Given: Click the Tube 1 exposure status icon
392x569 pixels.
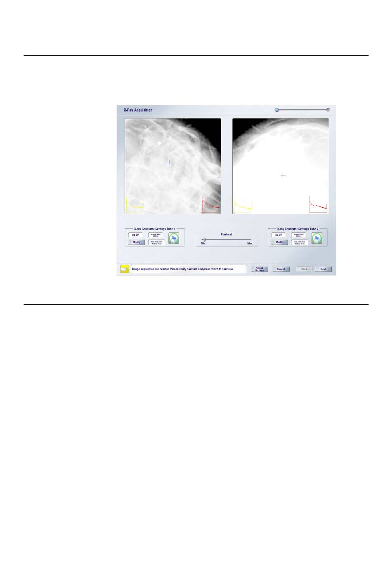Looking at the screenshot, I should tap(174, 238).
